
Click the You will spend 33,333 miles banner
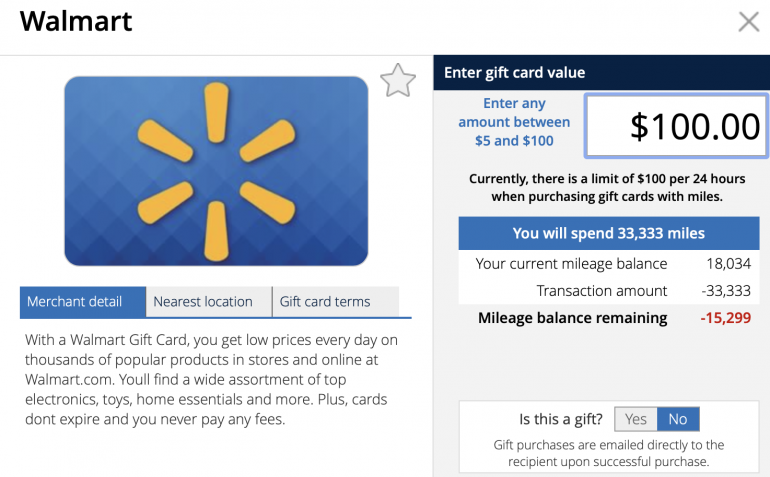point(608,233)
